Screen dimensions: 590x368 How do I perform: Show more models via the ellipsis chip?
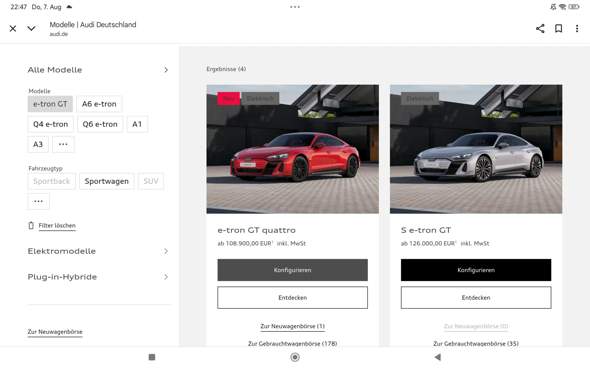(63, 144)
